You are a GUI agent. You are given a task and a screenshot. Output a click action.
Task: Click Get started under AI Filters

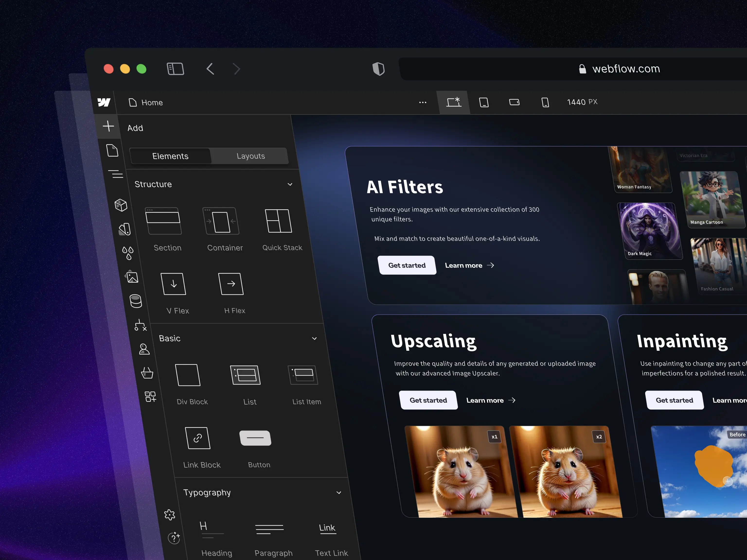[407, 265]
